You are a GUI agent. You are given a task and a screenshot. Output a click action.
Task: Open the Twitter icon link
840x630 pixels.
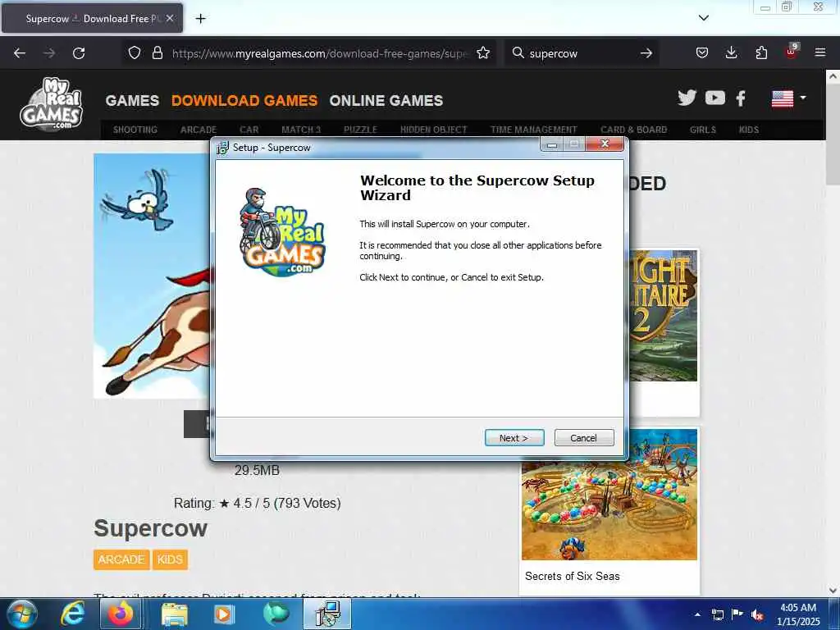[687, 98]
